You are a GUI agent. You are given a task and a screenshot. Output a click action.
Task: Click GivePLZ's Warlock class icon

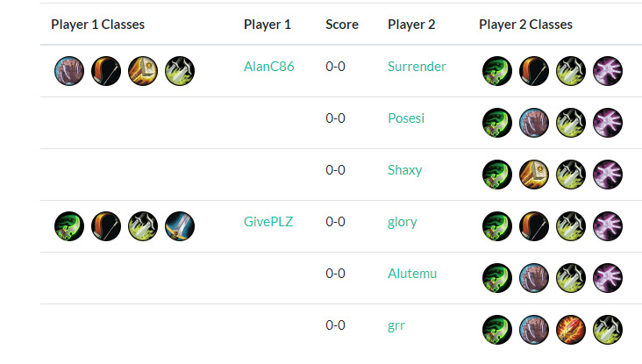point(70,226)
